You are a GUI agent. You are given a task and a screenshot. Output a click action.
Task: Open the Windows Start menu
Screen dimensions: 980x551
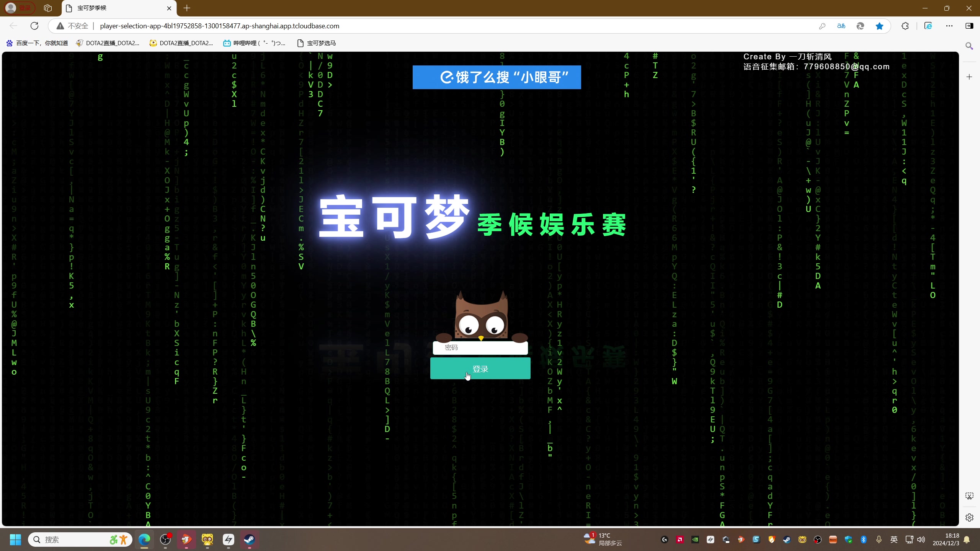(x=15, y=540)
